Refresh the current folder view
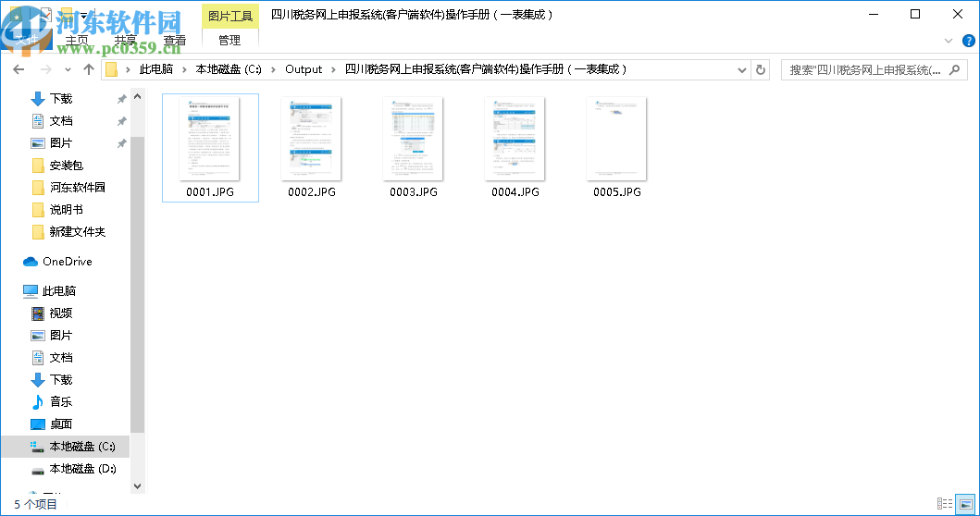The image size is (980, 516). point(761,70)
